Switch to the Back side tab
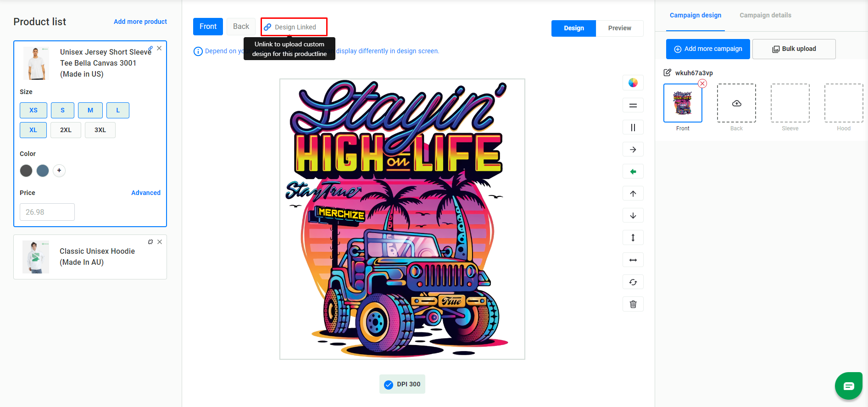 coord(241,27)
